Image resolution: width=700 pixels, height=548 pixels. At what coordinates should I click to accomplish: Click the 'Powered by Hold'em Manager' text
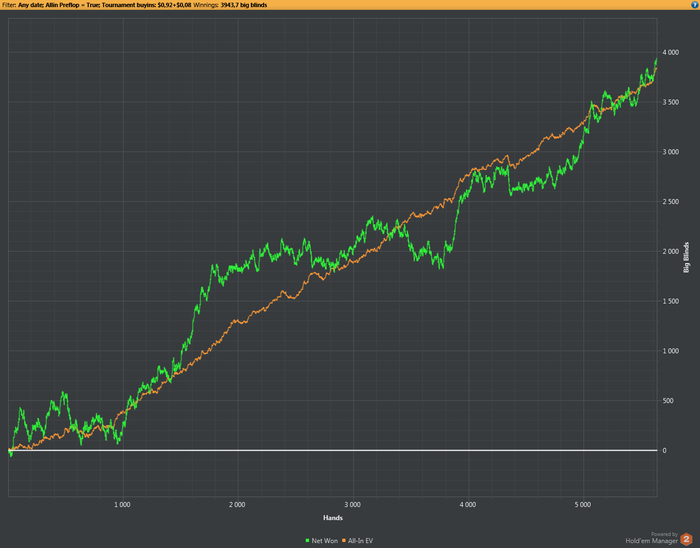click(651, 538)
